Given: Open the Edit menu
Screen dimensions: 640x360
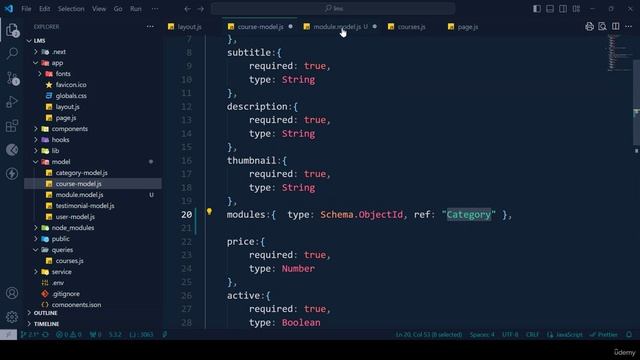Looking at the screenshot, I should [x=44, y=9].
